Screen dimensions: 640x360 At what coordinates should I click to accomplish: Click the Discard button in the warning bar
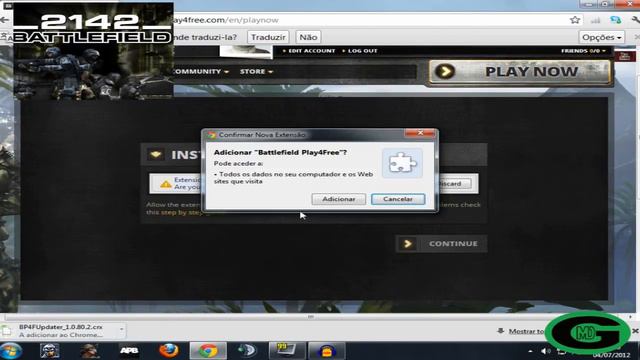click(454, 184)
